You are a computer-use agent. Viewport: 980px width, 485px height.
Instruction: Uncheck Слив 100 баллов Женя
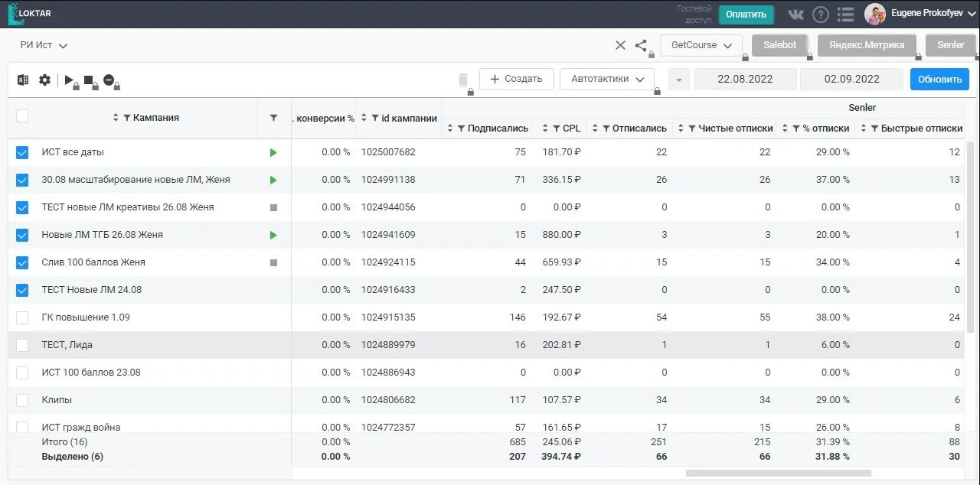[22, 262]
